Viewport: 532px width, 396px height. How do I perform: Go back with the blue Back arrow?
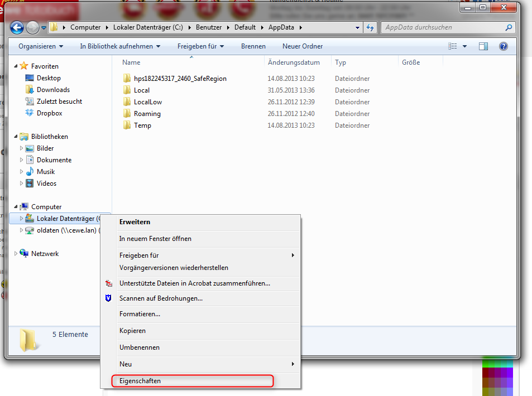(x=17, y=27)
